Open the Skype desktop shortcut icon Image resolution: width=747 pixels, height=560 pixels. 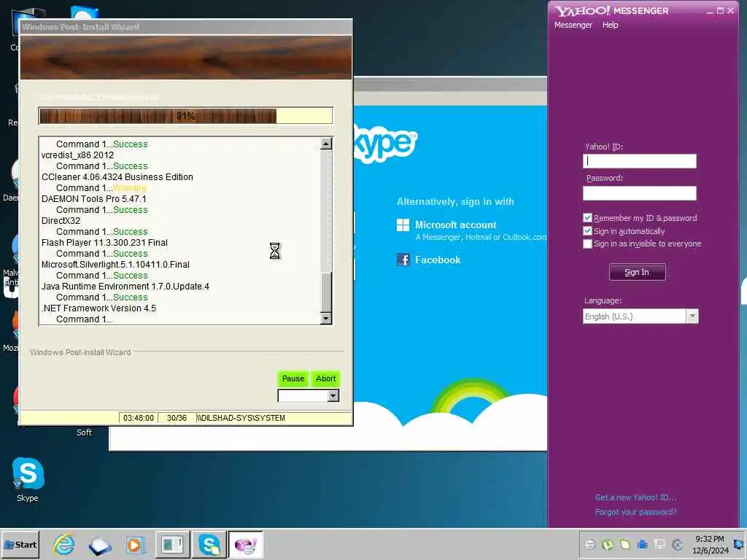[28, 474]
